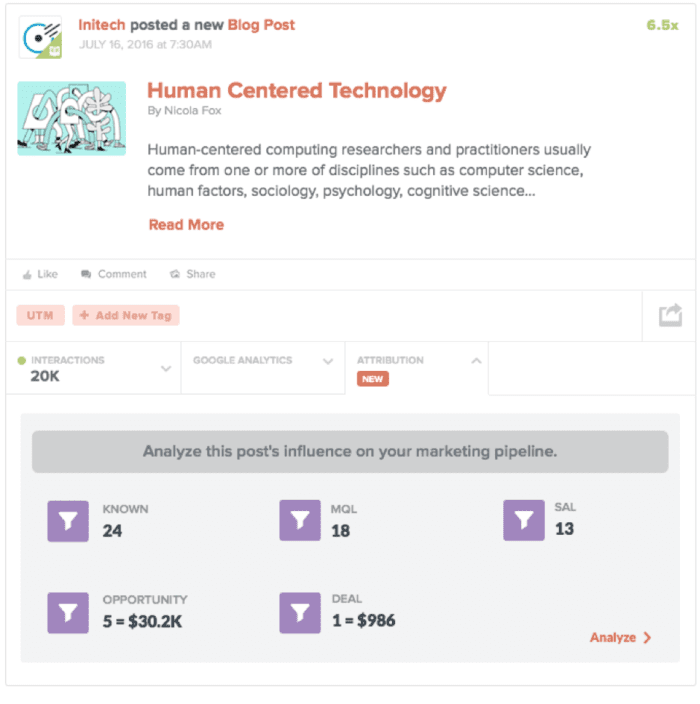Expand the Interactions 20K dropdown

tap(166, 368)
